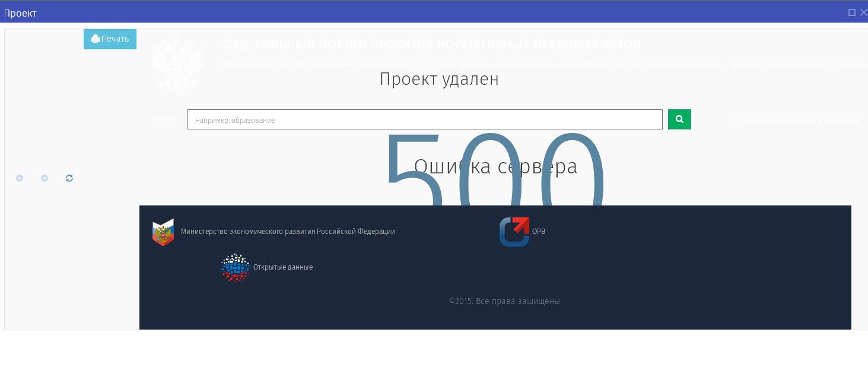Open the ОРВ link
868x383 pixels.
pyautogui.click(x=539, y=232)
